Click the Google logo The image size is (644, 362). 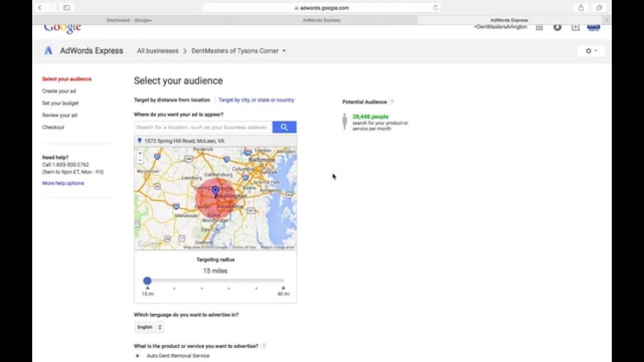[x=62, y=28]
